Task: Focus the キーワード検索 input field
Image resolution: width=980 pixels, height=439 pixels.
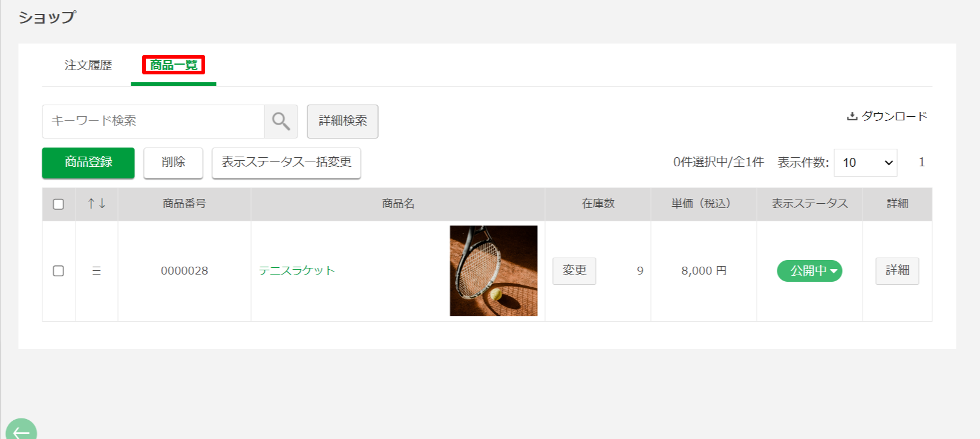Action: click(153, 121)
